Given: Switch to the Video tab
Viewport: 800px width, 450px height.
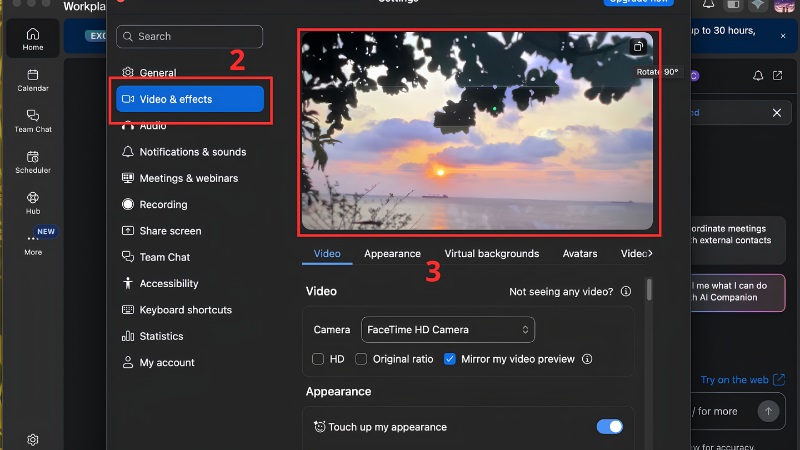Looking at the screenshot, I should 327,254.
